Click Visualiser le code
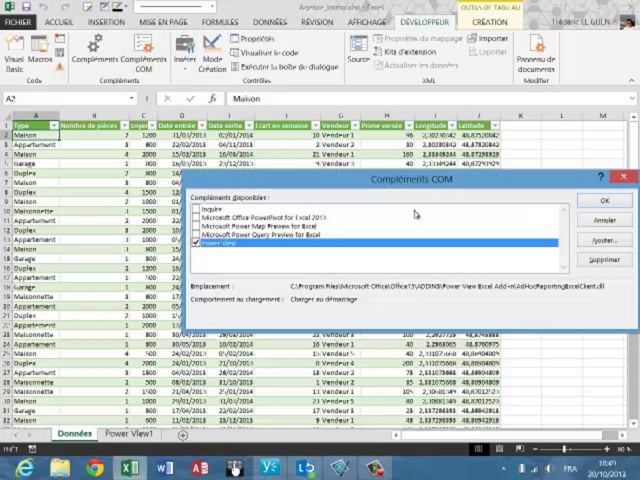This screenshot has height=480, width=640. pyautogui.click(x=264, y=53)
